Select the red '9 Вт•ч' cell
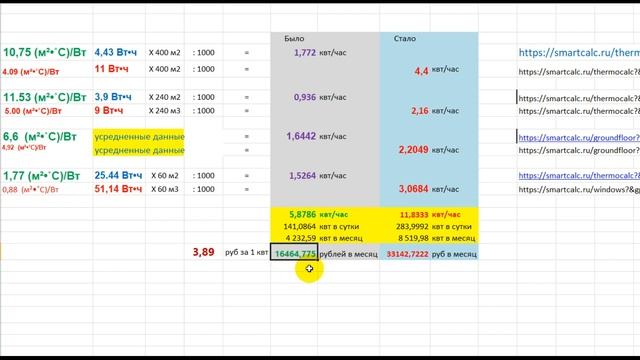 point(109,110)
